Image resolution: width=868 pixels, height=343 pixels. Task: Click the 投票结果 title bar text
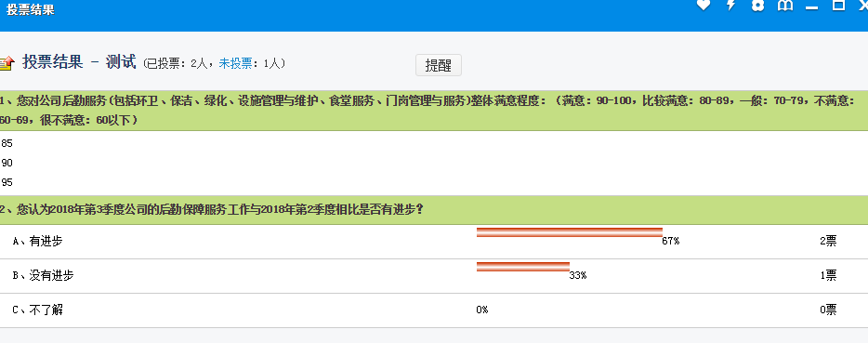pyautogui.click(x=31, y=10)
